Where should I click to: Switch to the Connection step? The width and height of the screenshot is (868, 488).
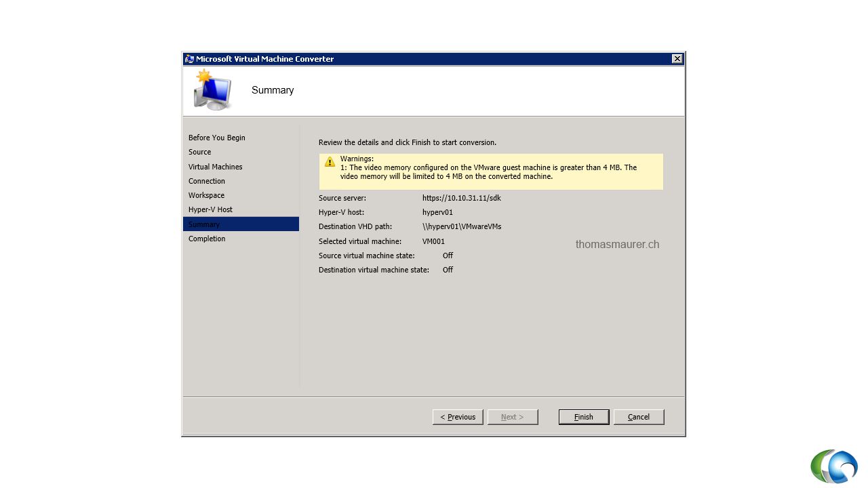click(x=207, y=181)
